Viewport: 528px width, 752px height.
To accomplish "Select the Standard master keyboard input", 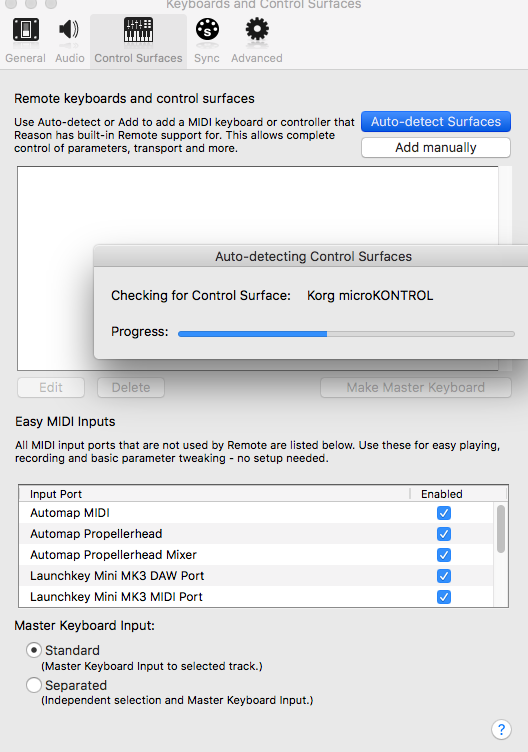I will 34,650.
